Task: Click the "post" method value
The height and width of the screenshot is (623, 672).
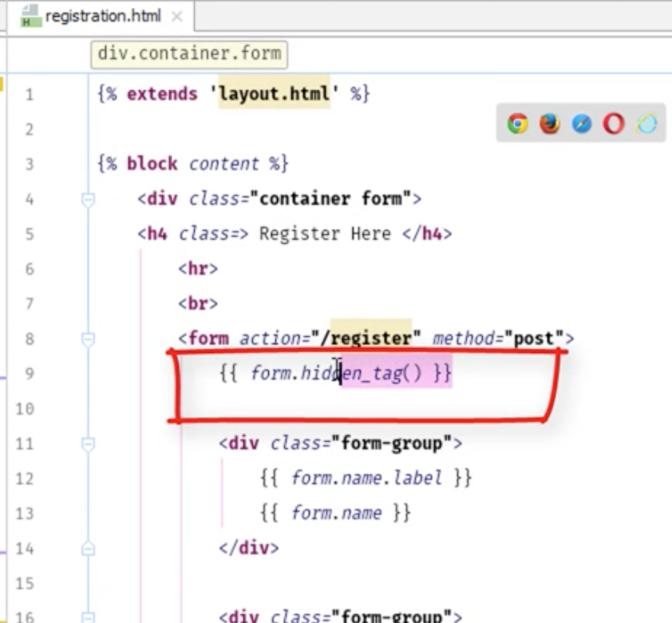Action: [534, 339]
